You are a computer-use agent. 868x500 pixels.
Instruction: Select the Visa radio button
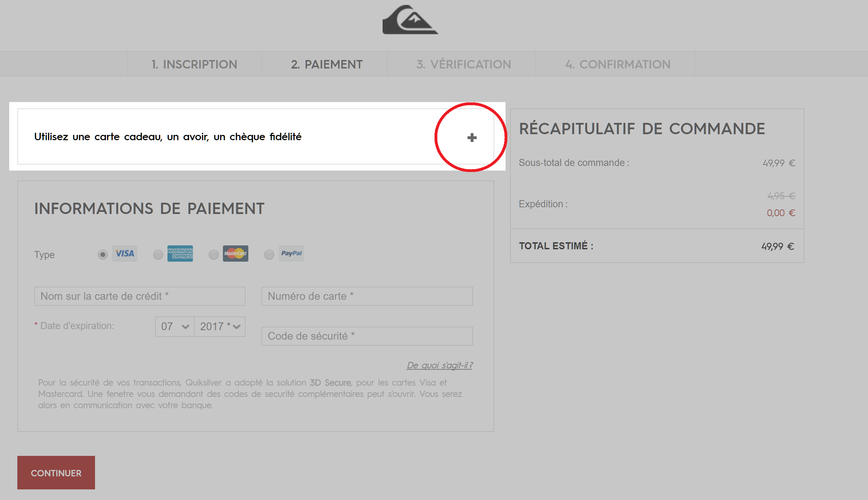pos(103,255)
